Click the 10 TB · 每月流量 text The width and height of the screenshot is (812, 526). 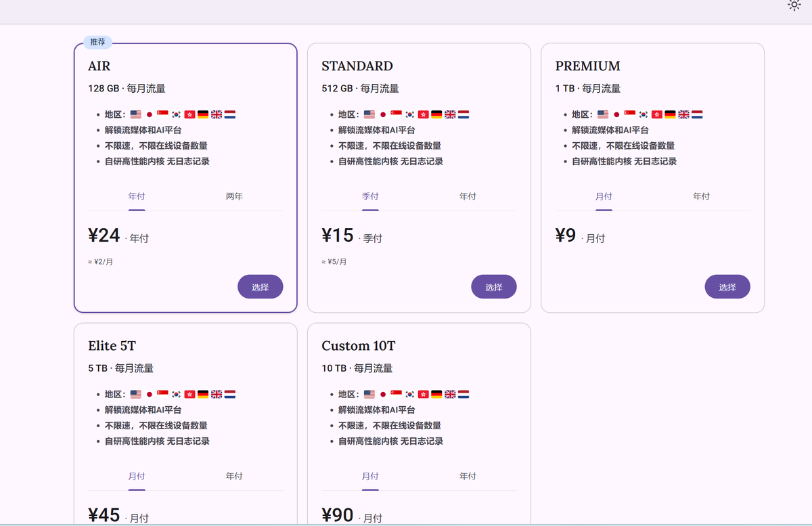tap(357, 368)
